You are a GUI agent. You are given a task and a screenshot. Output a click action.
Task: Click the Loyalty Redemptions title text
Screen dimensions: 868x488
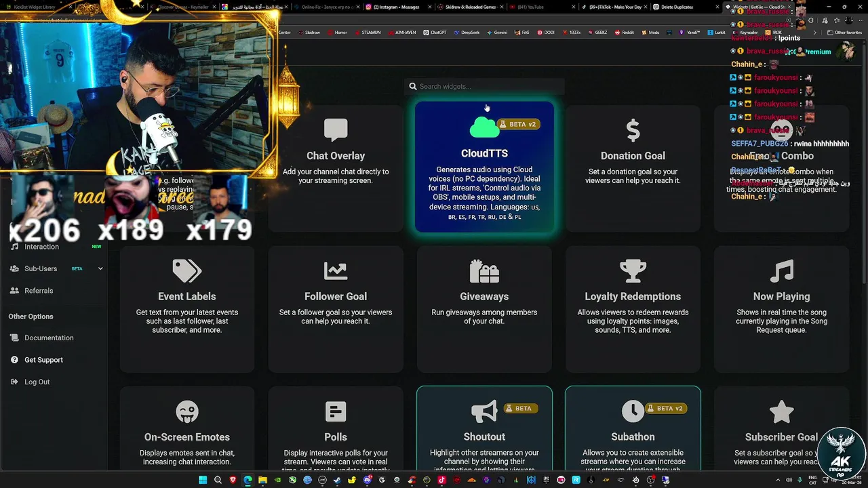pos(633,296)
